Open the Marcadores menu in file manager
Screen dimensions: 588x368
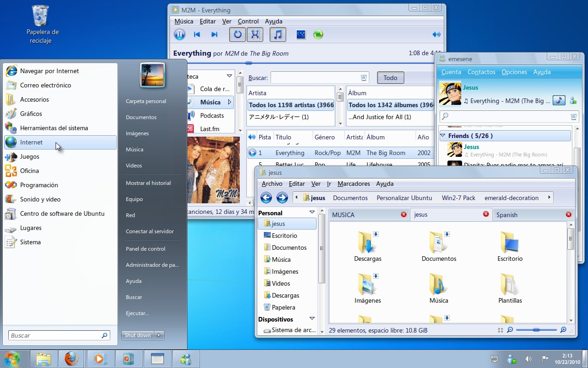[354, 184]
